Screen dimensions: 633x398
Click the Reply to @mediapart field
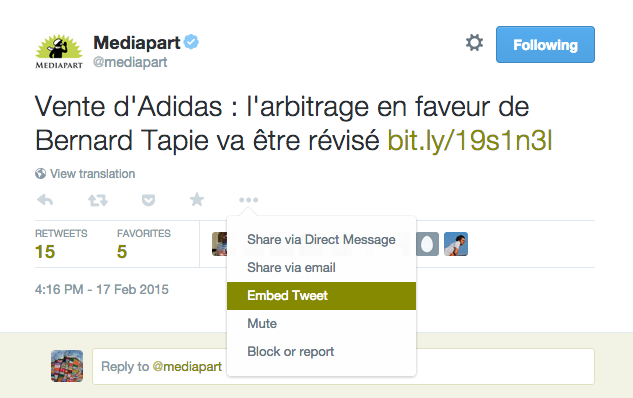343,367
